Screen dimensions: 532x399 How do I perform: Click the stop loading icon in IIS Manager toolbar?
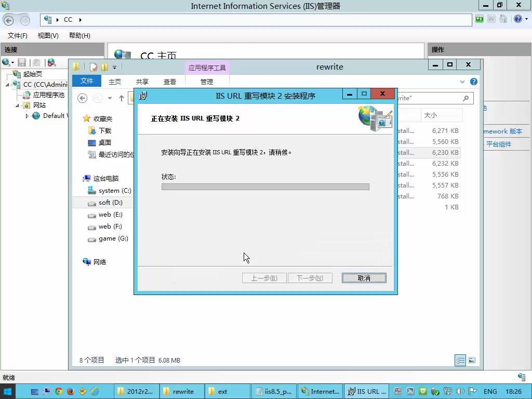click(x=491, y=19)
